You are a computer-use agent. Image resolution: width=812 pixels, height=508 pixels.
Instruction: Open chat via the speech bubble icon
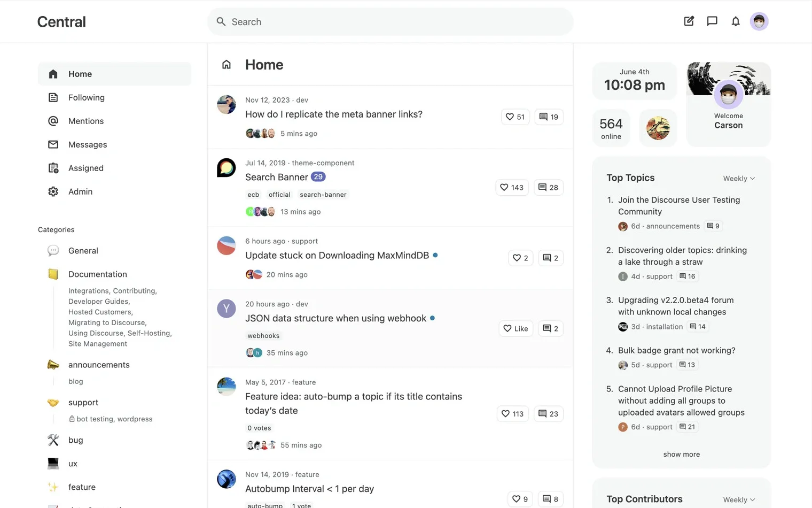click(x=712, y=21)
